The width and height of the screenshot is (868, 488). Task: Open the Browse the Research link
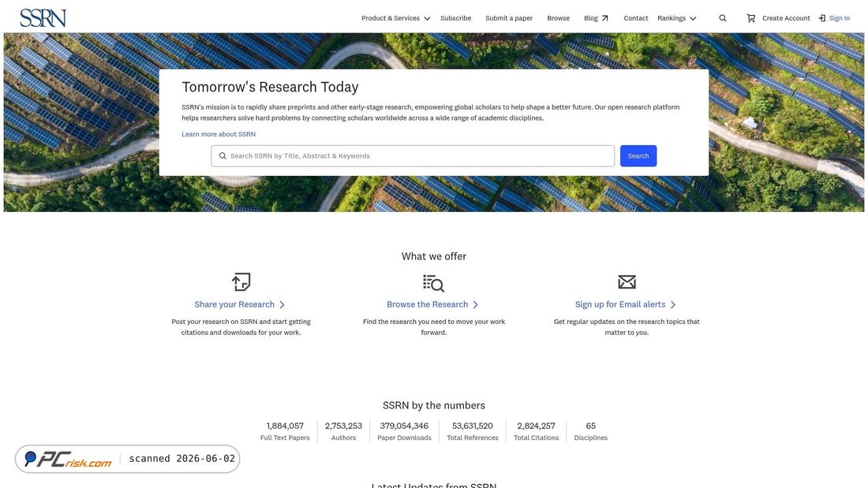click(x=428, y=304)
